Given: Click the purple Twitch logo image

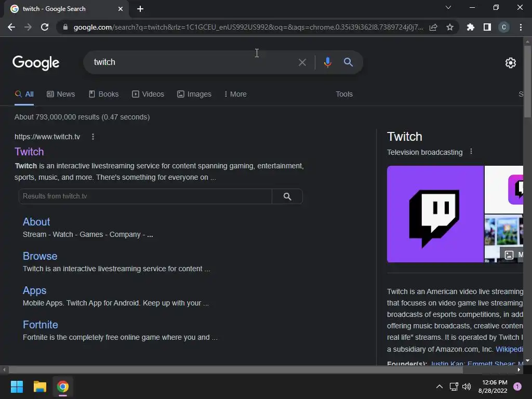Looking at the screenshot, I should pos(435,214).
